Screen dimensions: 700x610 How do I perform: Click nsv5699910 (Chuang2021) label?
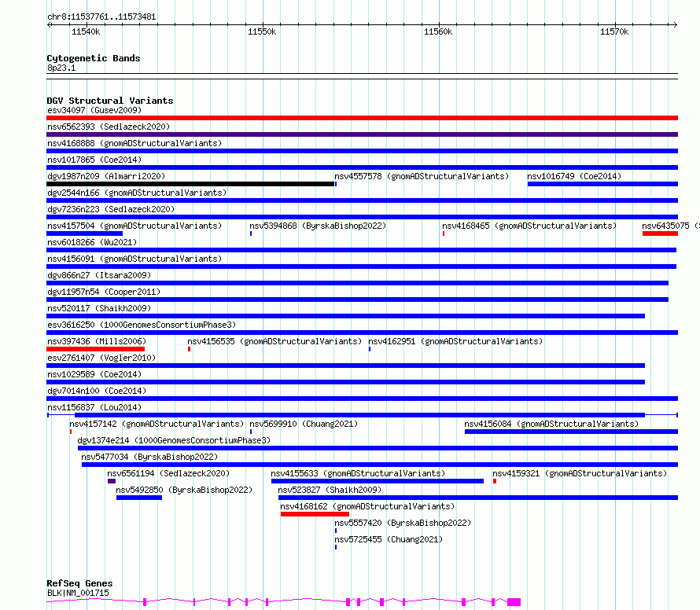[304, 424]
